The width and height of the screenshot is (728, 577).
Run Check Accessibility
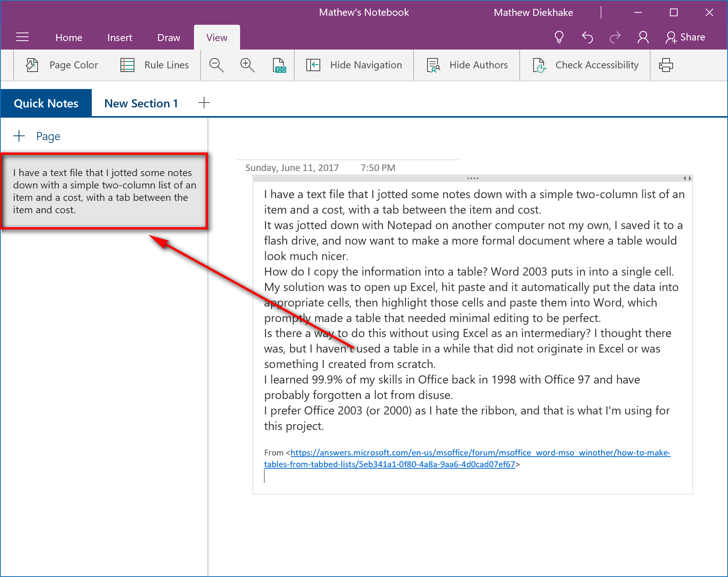(x=597, y=65)
